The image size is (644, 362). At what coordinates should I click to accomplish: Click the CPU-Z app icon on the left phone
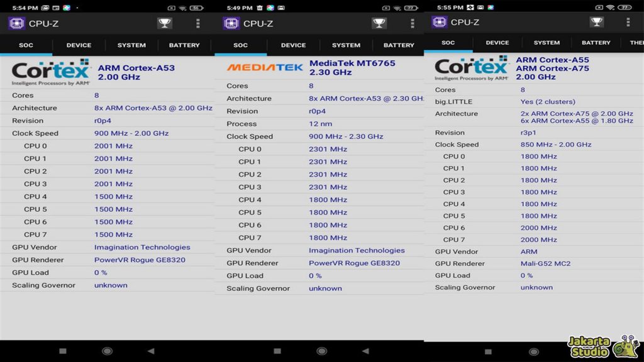pos(16,23)
